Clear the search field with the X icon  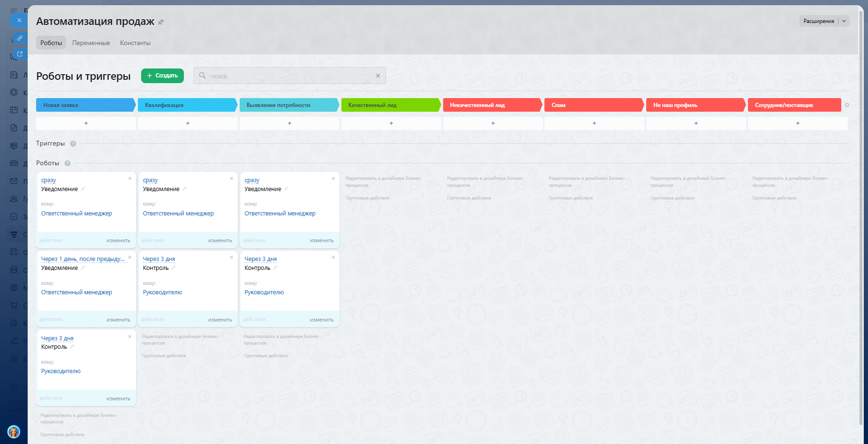tap(378, 76)
